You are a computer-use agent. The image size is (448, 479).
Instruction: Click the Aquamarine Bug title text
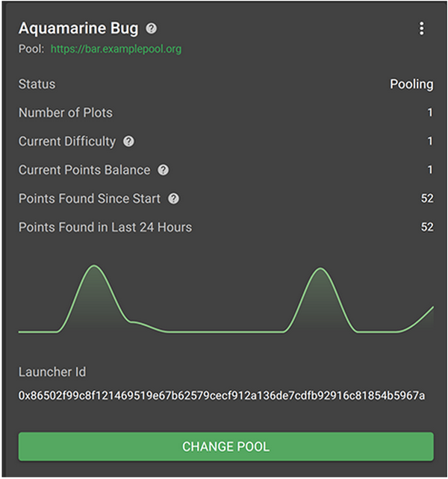pos(78,29)
